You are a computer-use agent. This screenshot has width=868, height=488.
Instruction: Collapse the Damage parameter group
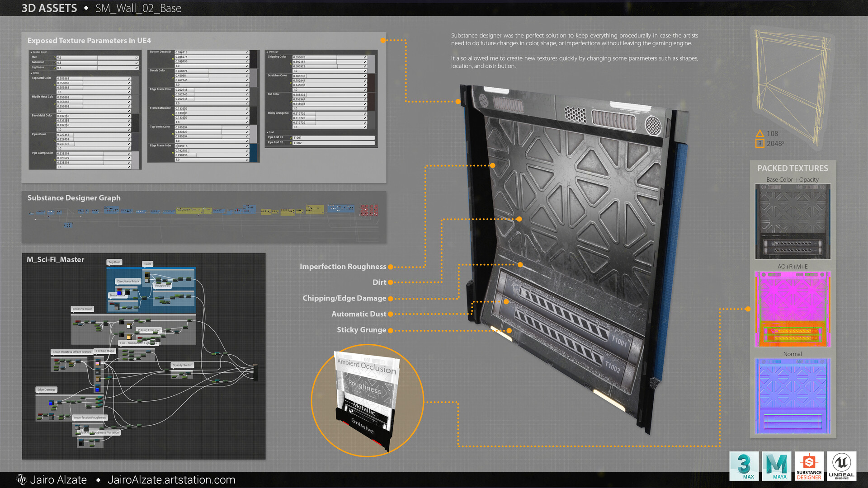(x=267, y=52)
